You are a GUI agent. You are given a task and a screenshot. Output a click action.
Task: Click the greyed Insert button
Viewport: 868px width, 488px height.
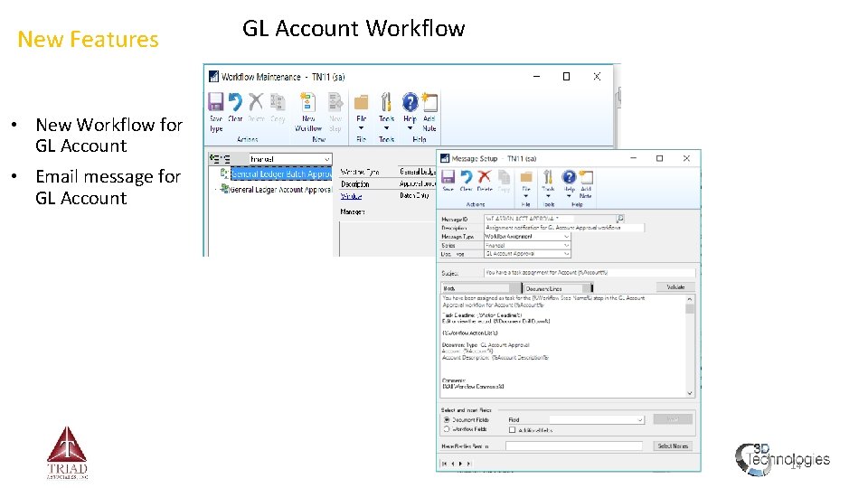(673, 419)
